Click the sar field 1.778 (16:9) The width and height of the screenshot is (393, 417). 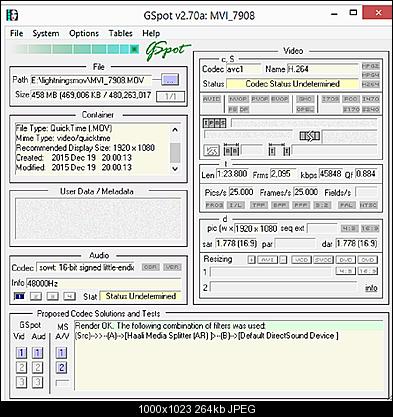(x=236, y=244)
